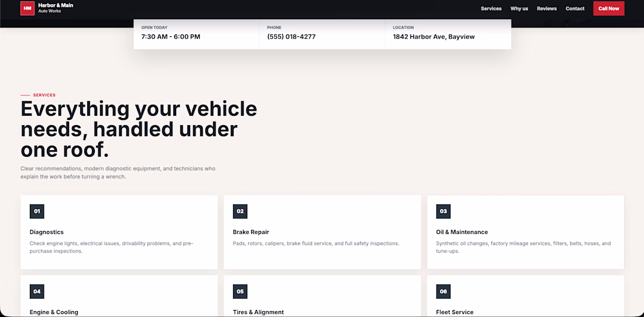644x317 pixels.
Task: Click the Harbor & Main brand name
Action: (56, 5)
